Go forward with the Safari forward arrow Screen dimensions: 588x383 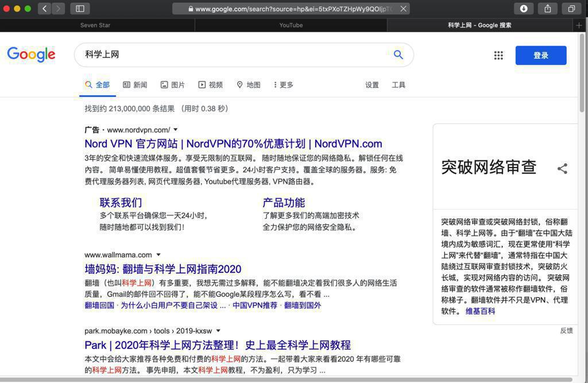[58, 9]
